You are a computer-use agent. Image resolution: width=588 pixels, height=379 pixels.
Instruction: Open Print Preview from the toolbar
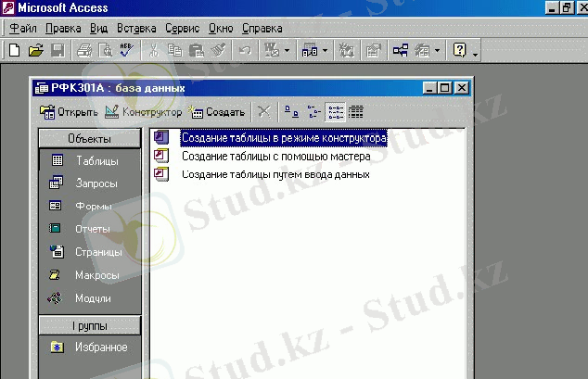[106, 50]
